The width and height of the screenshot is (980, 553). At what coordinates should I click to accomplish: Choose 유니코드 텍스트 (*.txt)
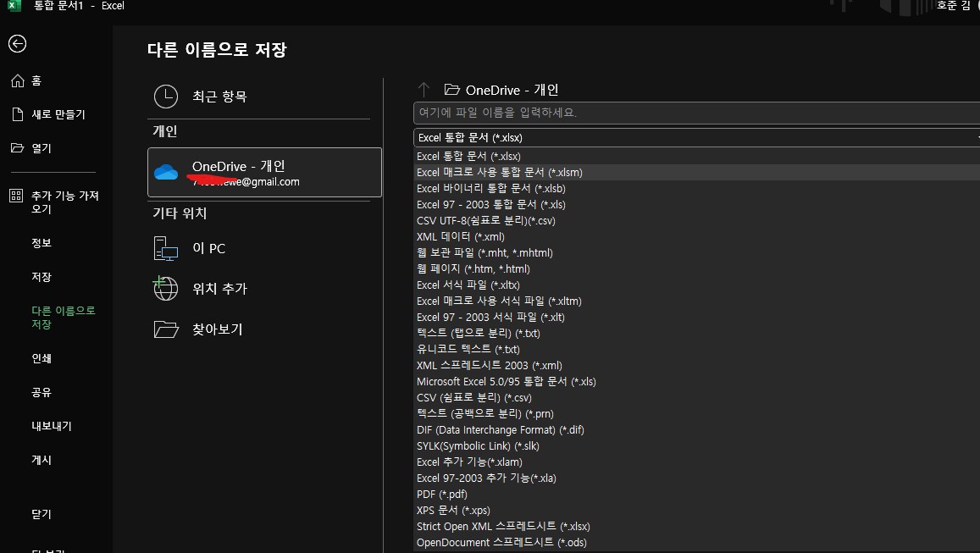tap(696, 349)
